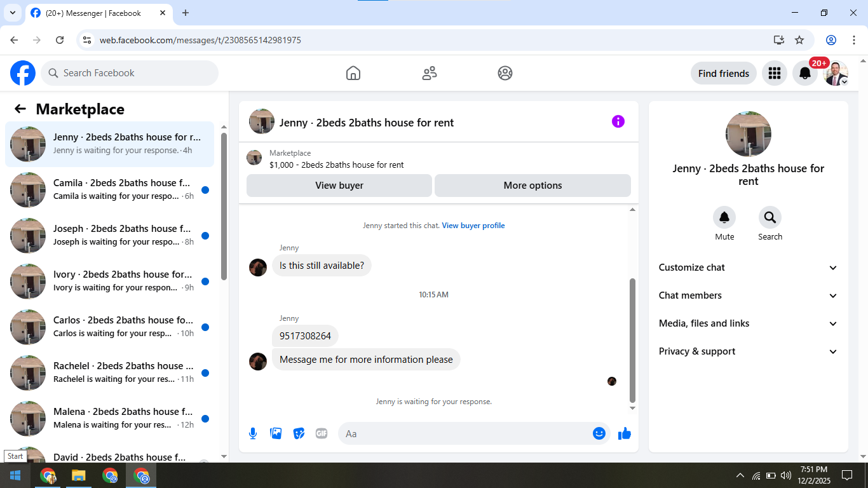Attach a file with the photo icon
Screen dimensions: 868x488
(276, 433)
